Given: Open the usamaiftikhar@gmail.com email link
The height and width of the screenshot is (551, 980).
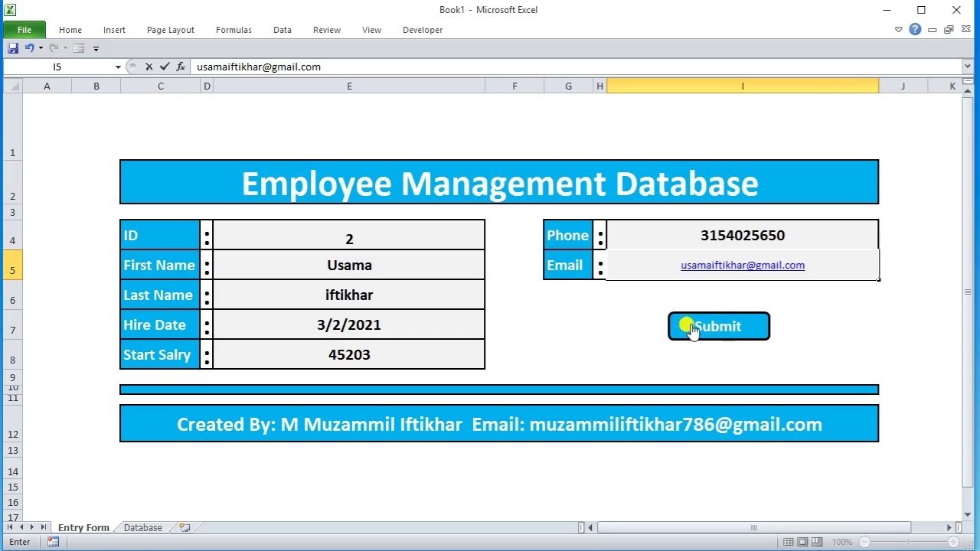Looking at the screenshot, I should point(743,265).
